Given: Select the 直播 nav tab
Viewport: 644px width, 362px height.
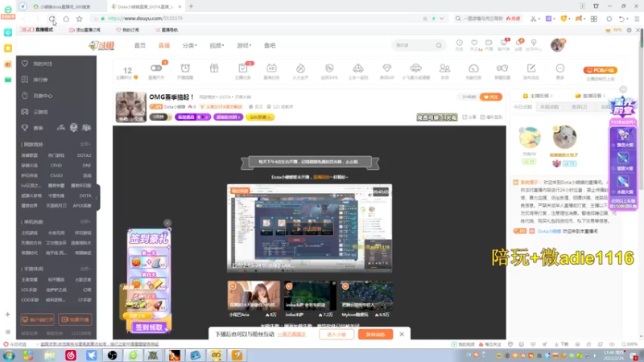Looking at the screenshot, I should tap(164, 46).
